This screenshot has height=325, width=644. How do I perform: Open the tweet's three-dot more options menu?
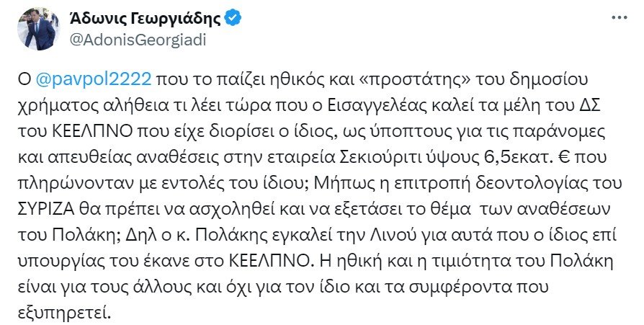click(x=619, y=18)
